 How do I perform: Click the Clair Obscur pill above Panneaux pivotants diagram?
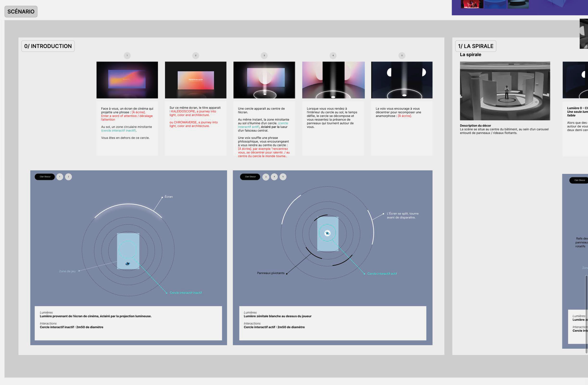coord(250,177)
